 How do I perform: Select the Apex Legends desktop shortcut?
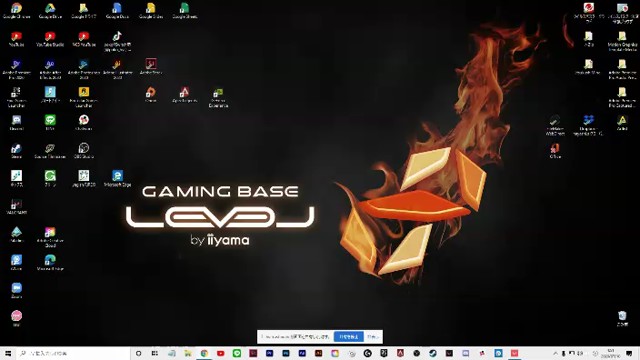(x=184, y=95)
